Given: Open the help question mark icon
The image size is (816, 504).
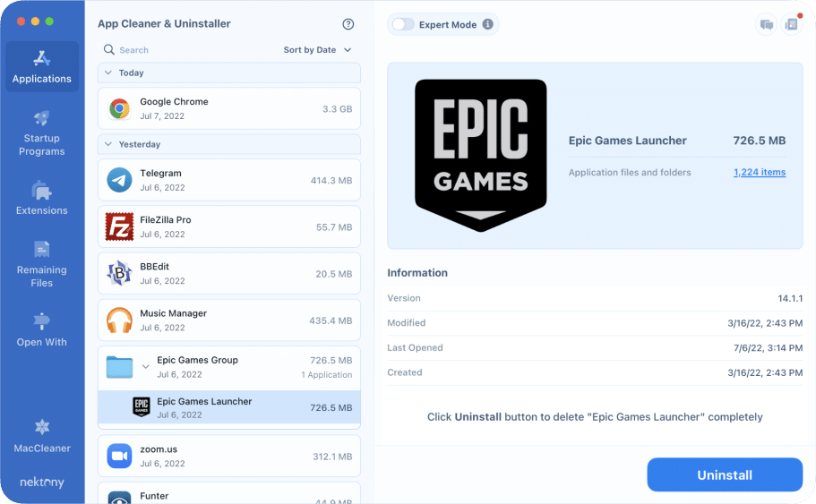Looking at the screenshot, I should pos(348,24).
